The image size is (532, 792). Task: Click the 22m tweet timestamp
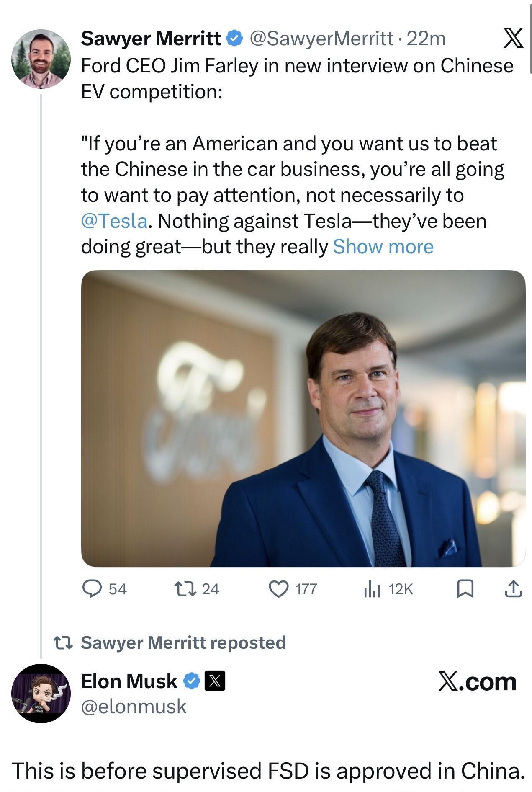426,39
